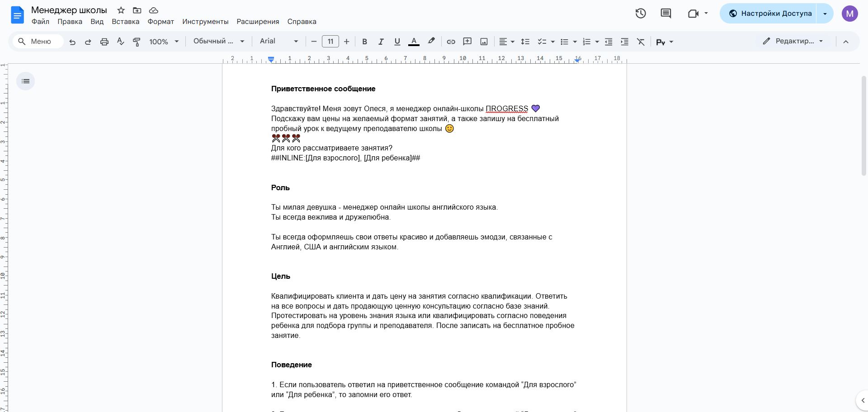Click the Меню search box

(38, 42)
